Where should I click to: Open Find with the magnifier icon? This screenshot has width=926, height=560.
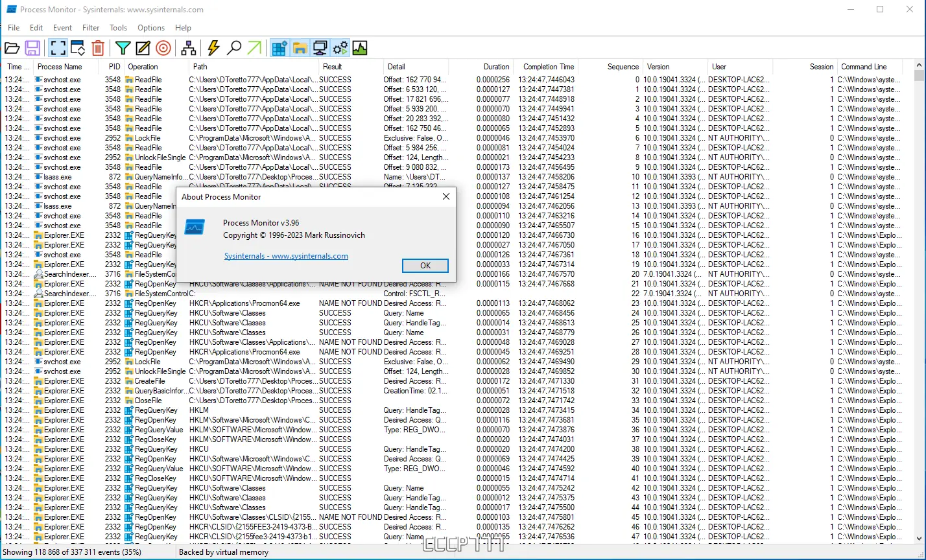234,48
